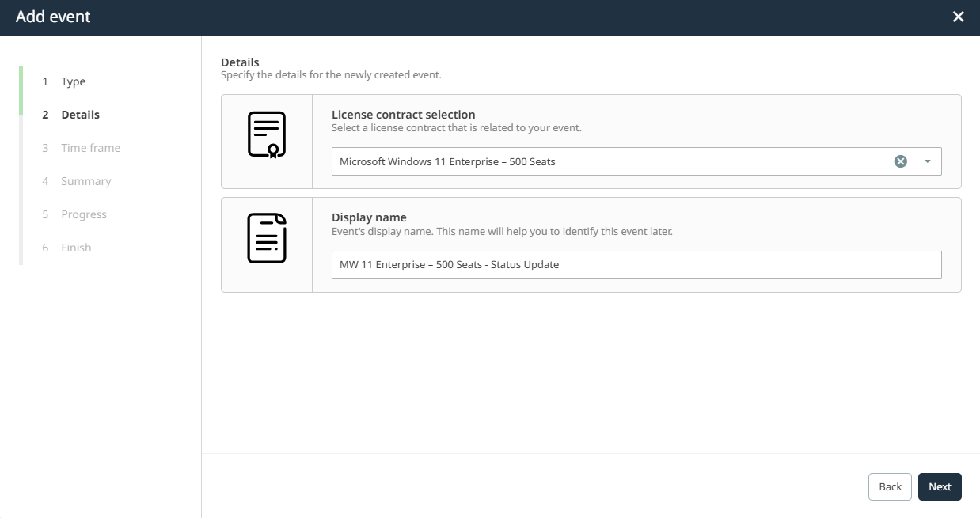Select step 6 Finish
The height and width of the screenshot is (518, 980).
point(66,248)
